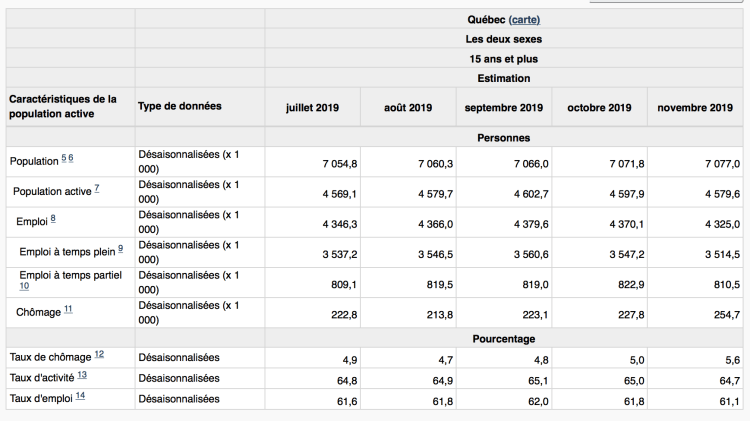The height and width of the screenshot is (421, 750).
Task: Select the "juillet 2019" column header
Action: coord(312,107)
